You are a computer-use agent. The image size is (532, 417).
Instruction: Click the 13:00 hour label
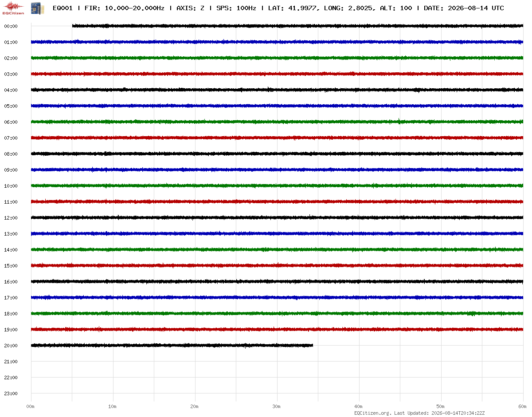tap(11, 234)
